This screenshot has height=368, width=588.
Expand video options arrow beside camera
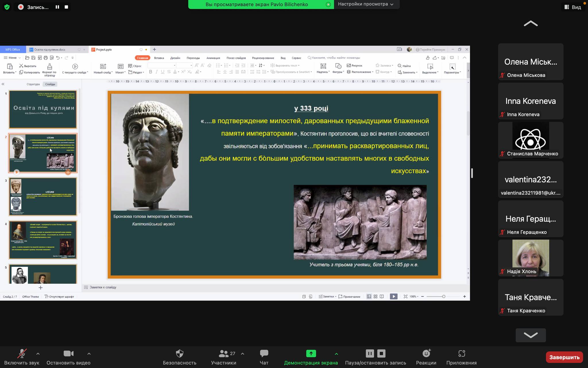click(89, 354)
